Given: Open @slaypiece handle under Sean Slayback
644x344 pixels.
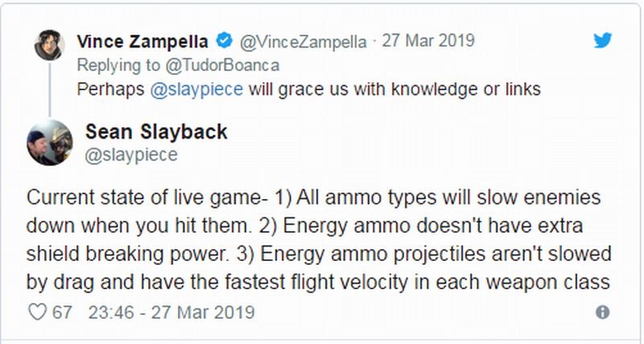Looking at the screenshot, I should [130, 154].
